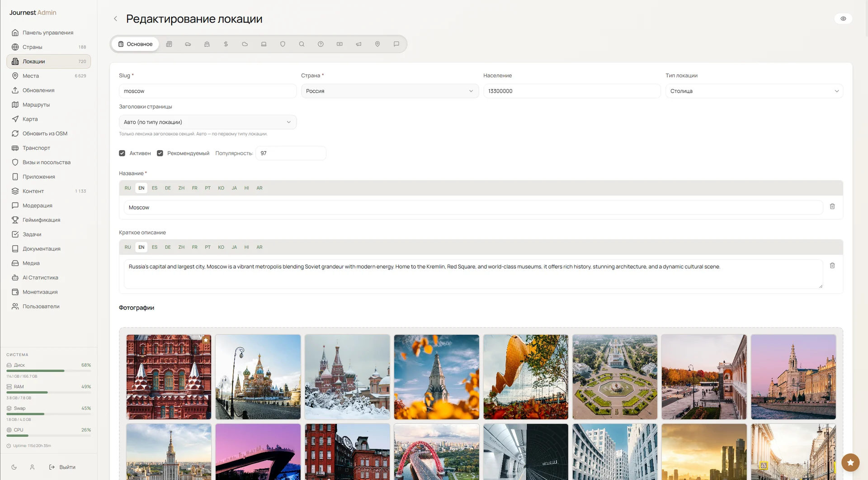Select the Основное tab
868x480 pixels.
pos(136,44)
